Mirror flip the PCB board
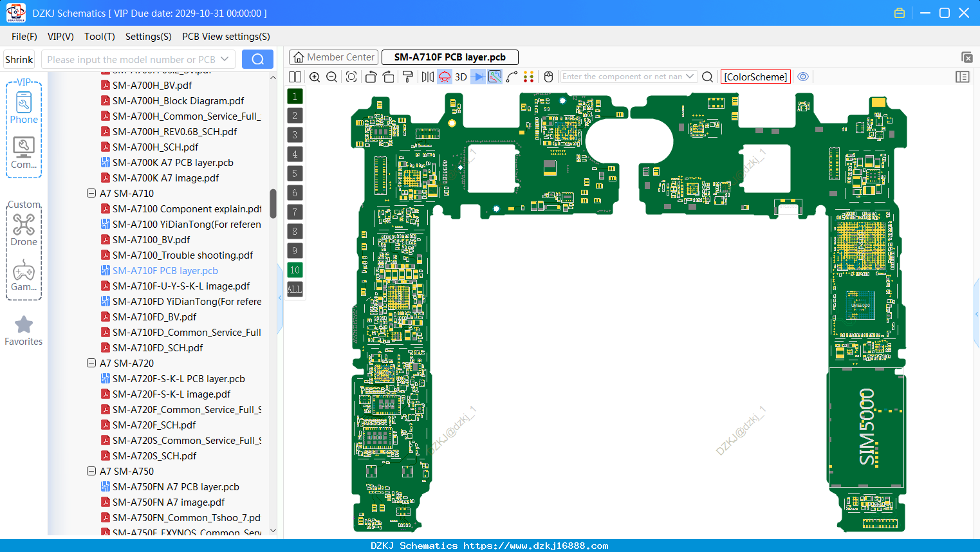Screen dimensions: 980x552 [428, 77]
